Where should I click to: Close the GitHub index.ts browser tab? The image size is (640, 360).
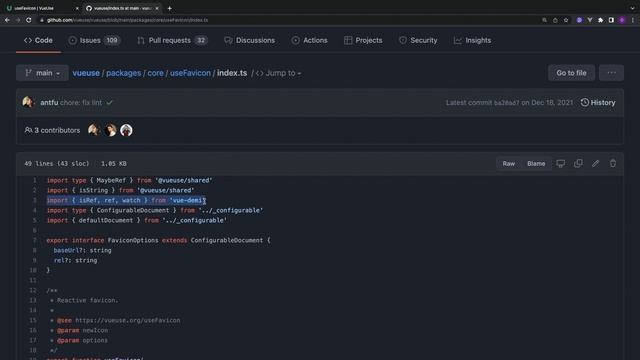(157, 8)
